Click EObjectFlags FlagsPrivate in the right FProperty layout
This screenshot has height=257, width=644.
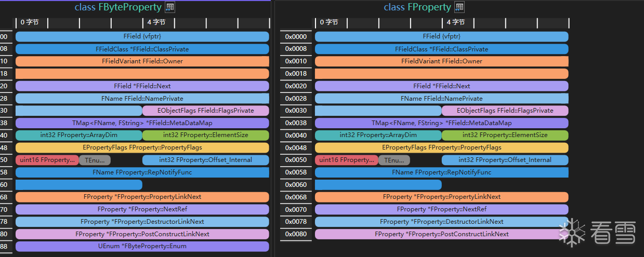[x=505, y=111]
